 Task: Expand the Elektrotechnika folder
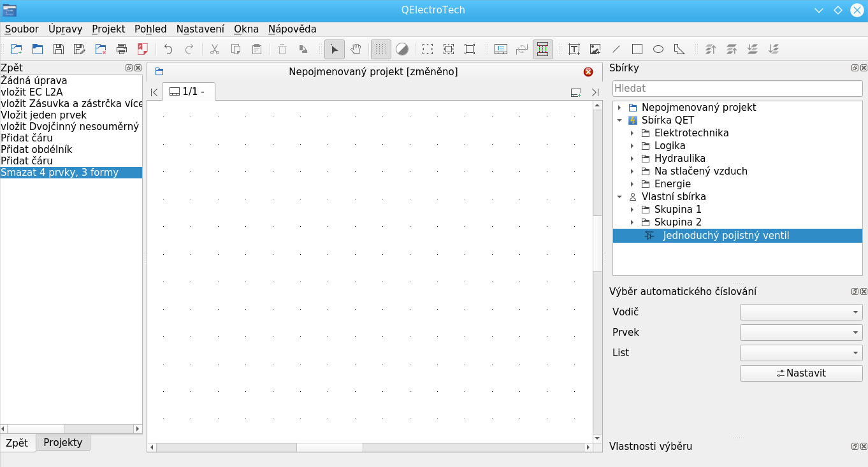(x=632, y=133)
